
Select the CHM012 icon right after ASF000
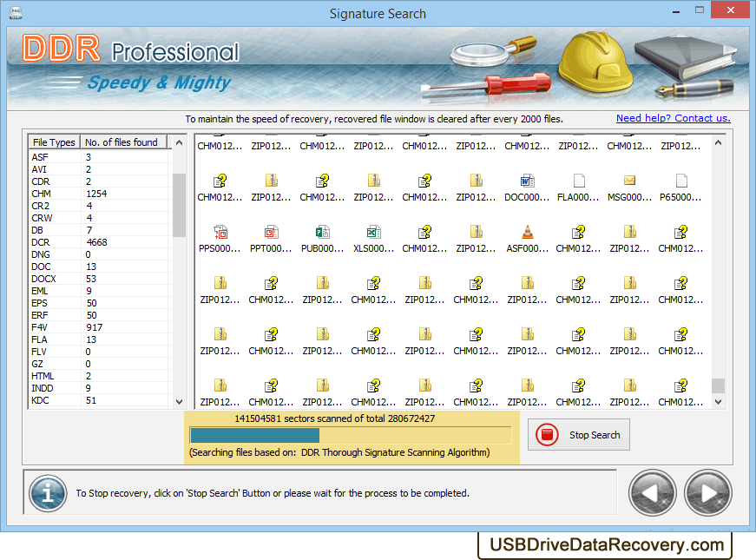point(579,232)
